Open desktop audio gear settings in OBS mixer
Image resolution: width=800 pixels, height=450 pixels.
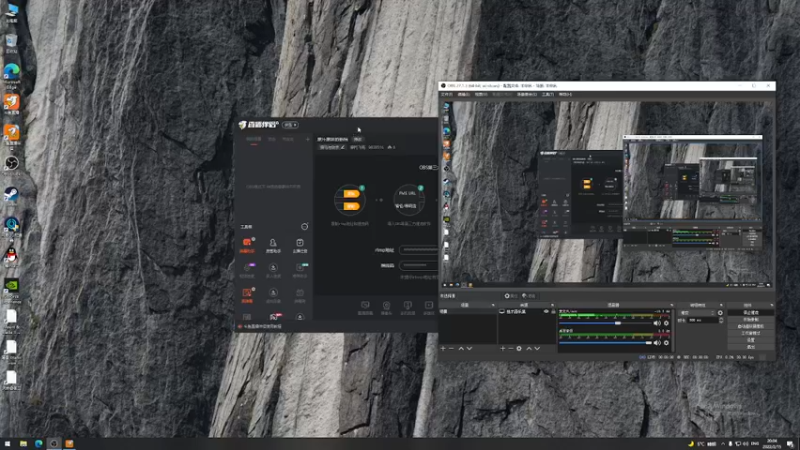pos(666,342)
